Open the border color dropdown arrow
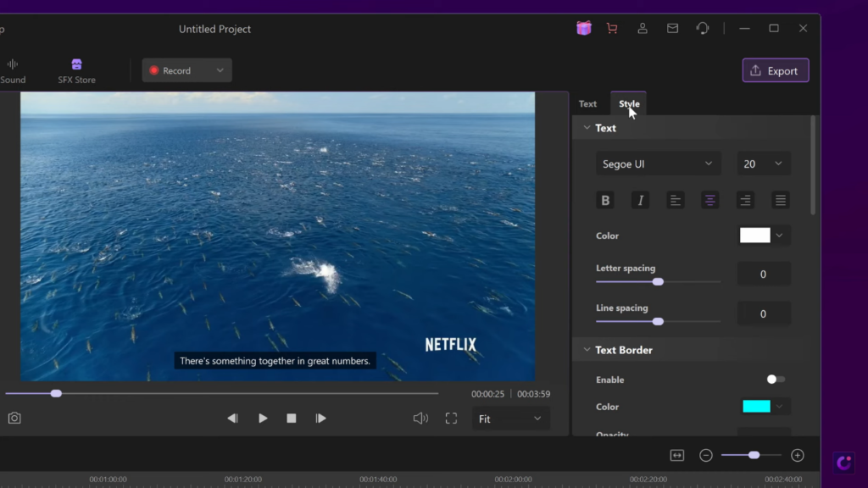This screenshot has width=868, height=488. [780, 407]
